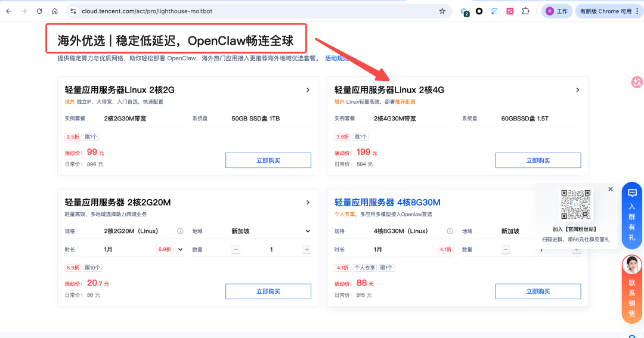Open the pink square extension icon
The image size is (644, 338).
tap(510, 11)
